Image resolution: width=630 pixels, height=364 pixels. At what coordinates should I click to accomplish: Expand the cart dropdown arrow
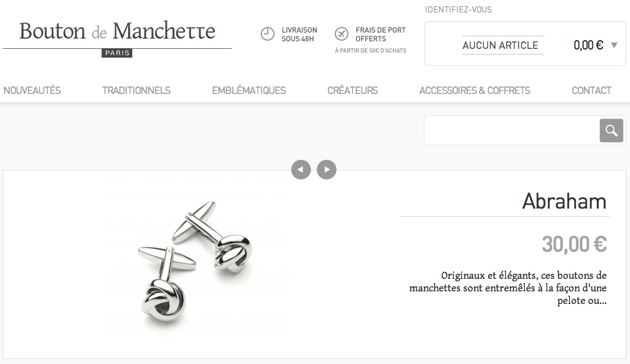tap(614, 45)
